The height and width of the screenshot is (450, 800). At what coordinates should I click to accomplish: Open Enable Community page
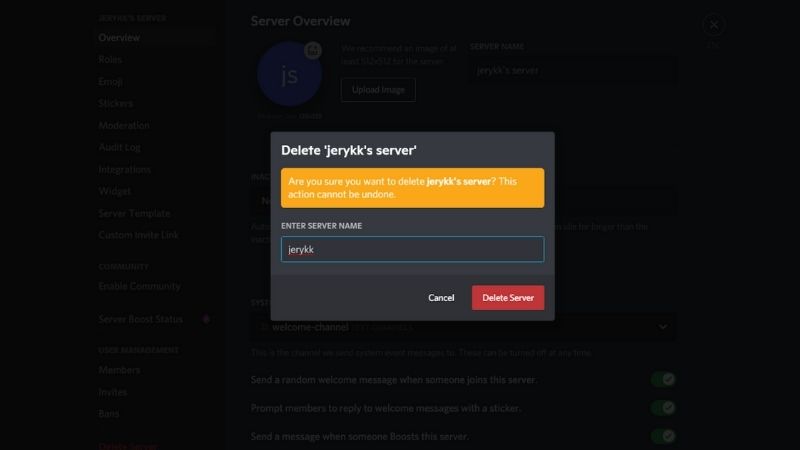[139, 286]
